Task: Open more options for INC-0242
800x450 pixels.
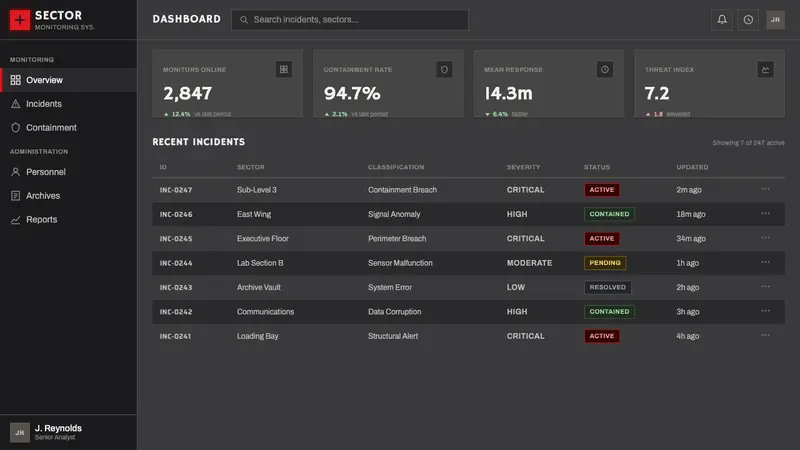Action: click(x=765, y=311)
